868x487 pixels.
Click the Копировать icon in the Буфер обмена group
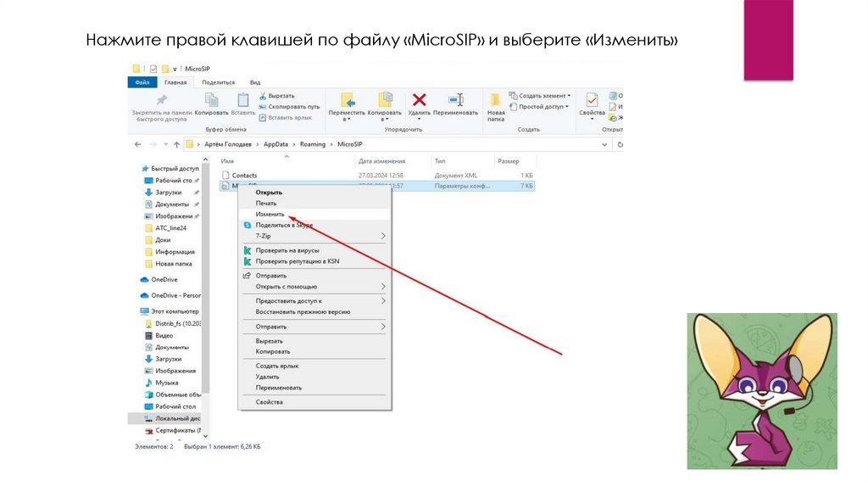click(x=211, y=100)
